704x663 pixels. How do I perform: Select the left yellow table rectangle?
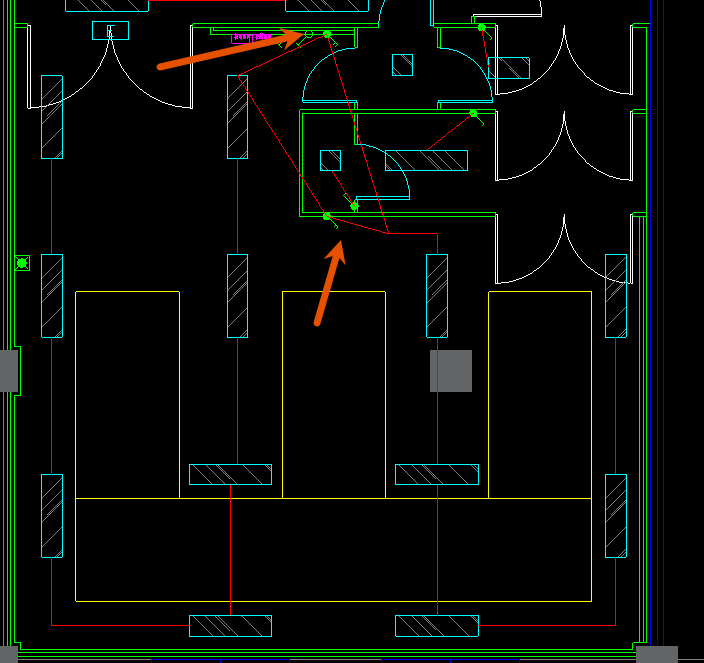(x=128, y=395)
